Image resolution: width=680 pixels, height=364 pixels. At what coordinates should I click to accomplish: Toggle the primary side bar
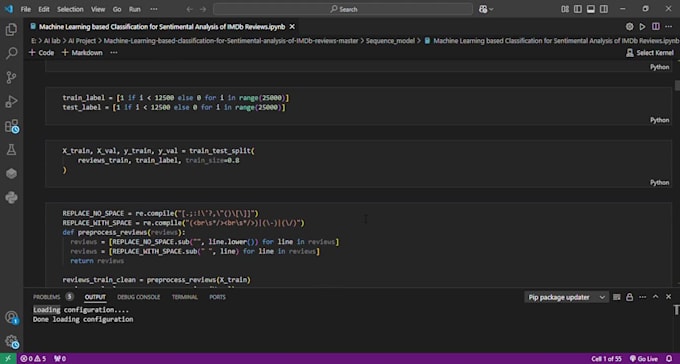pos(578,9)
